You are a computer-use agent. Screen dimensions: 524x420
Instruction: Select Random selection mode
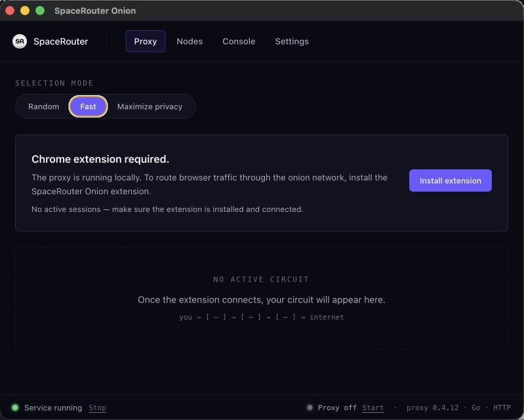click(43, 107)
